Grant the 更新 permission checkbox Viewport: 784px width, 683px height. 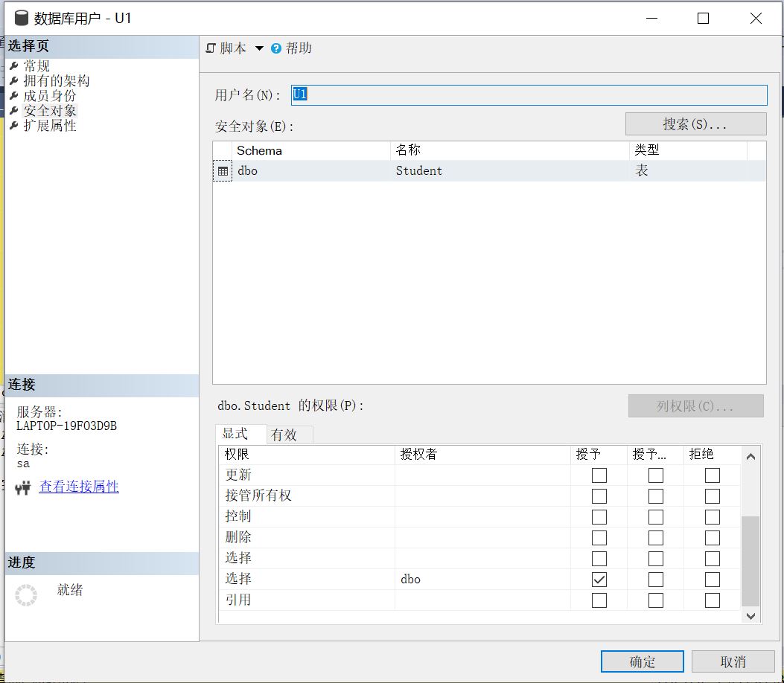tap(599, 475)
